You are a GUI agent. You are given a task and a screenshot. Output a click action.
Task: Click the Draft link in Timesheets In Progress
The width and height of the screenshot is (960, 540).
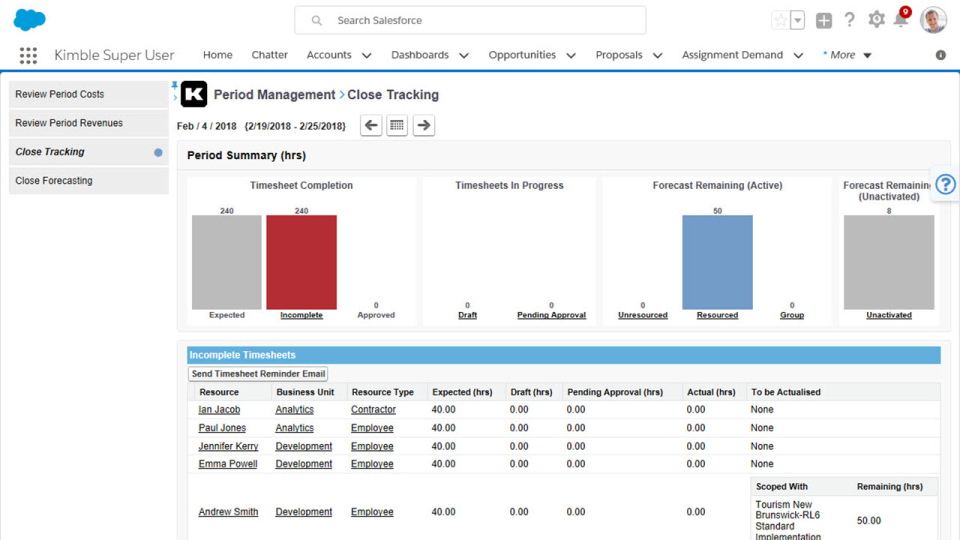467,315
